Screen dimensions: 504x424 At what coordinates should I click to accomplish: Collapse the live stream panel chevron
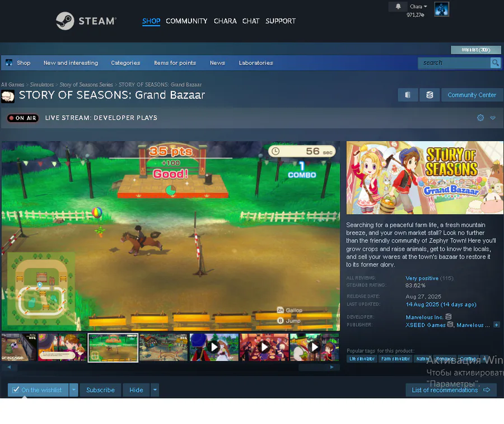coord(492,118)
